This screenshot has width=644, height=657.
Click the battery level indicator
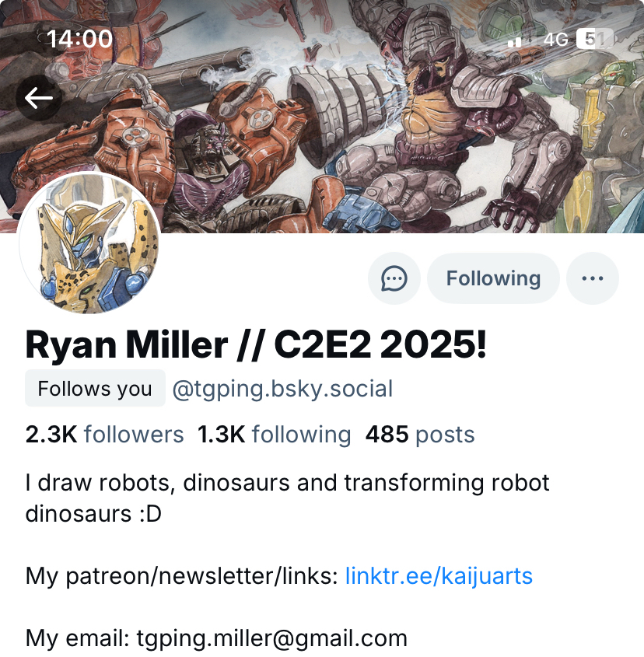[594, 39]
